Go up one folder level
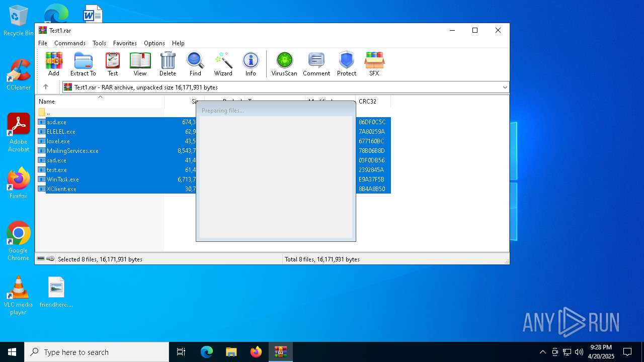 (x=46, y=87)
